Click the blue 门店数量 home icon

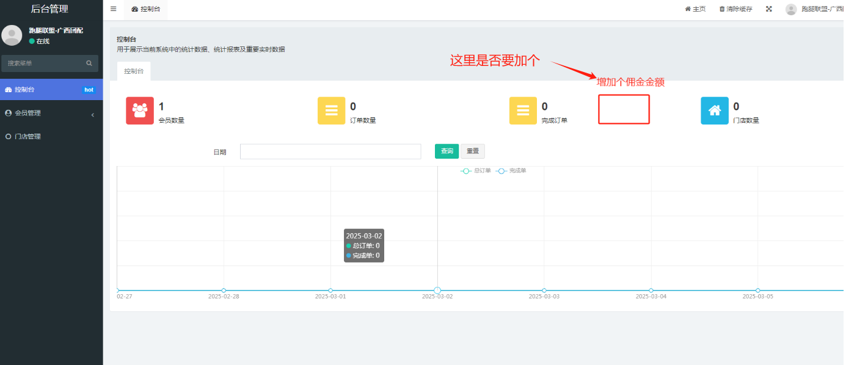point(715,110)
